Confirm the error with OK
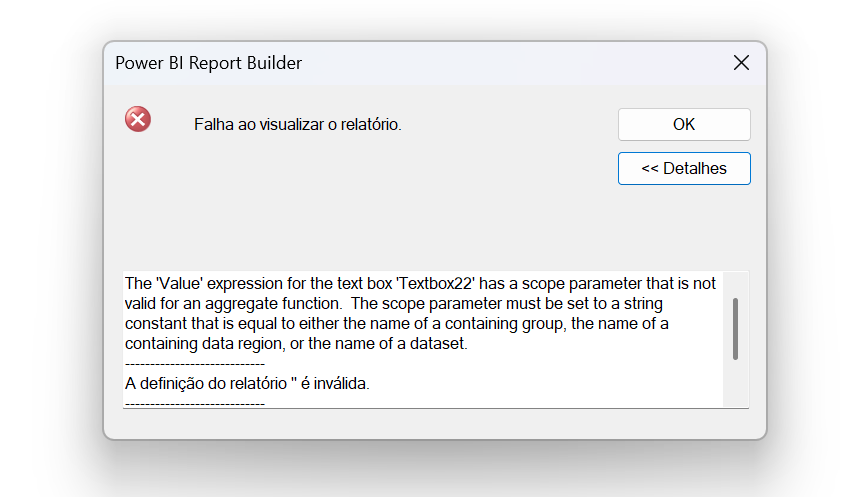Screen dimensions: 842x497 pos(684,125)
